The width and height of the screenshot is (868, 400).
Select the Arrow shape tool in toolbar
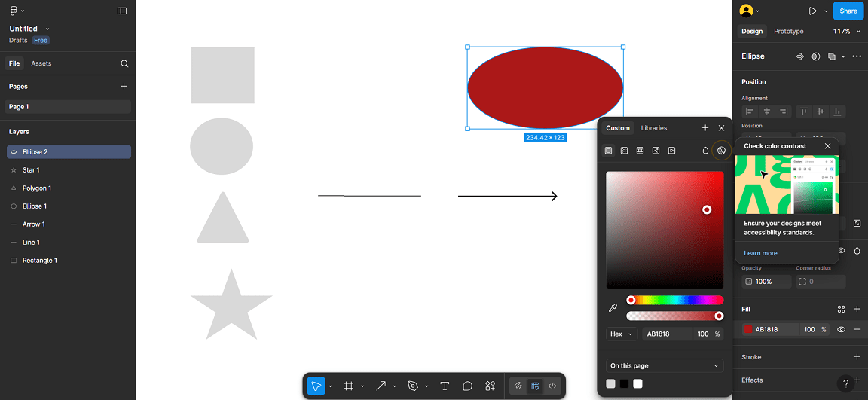[381, 386]
